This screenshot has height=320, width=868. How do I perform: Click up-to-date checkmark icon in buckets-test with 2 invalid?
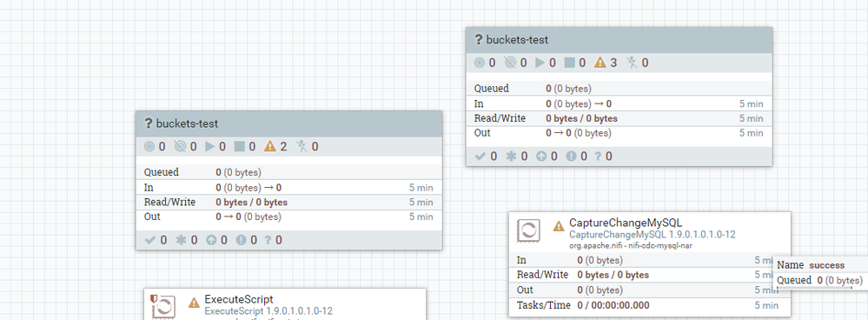pyautogui.click(x=150, y=240)
